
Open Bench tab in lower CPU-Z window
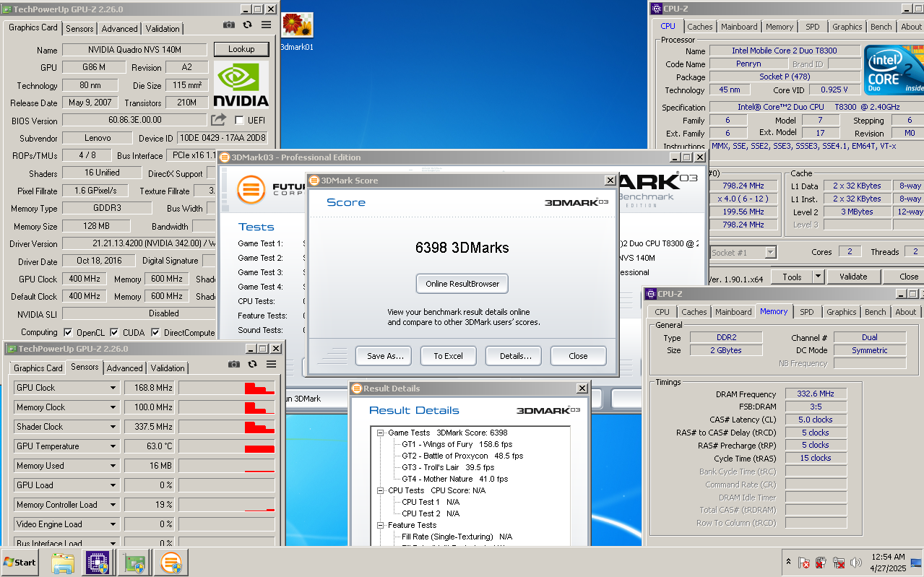click(x=875, y=312)
